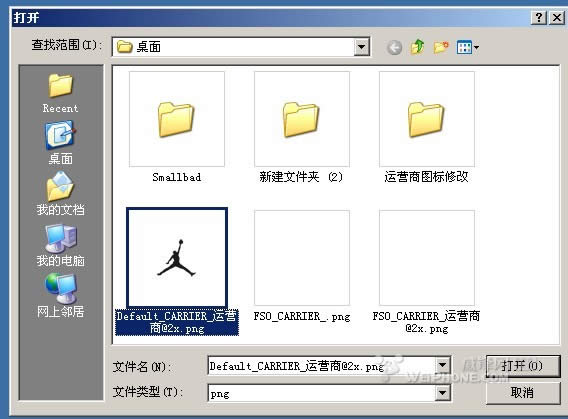
Task: Open 网上邻居 in the sidebar
Action: 60,296
